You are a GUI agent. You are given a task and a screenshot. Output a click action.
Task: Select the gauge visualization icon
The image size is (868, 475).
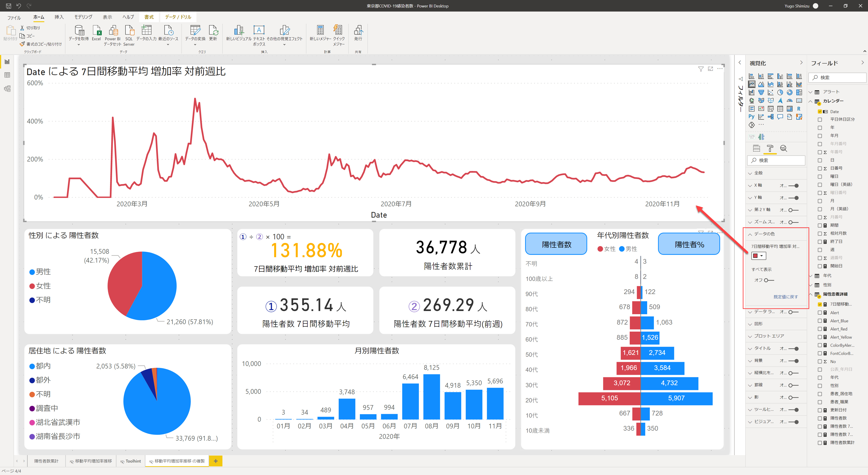point(790,100)
